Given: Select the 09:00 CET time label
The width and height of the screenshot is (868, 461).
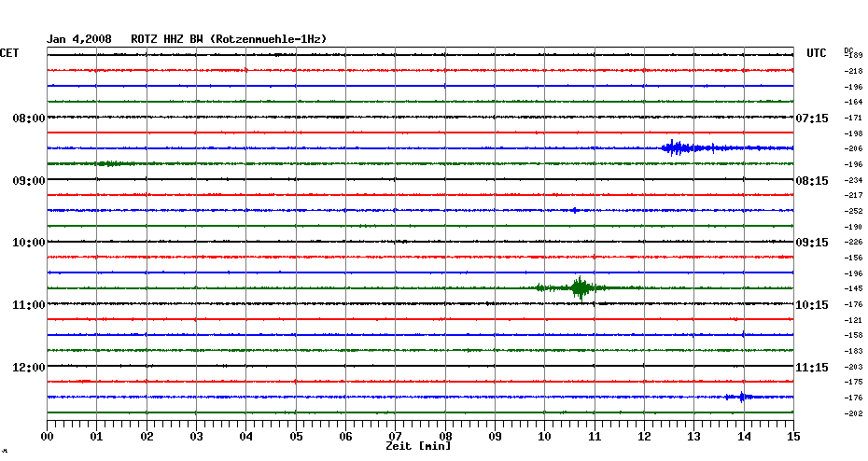Looking at the screenshot, I should pos(29,181).
